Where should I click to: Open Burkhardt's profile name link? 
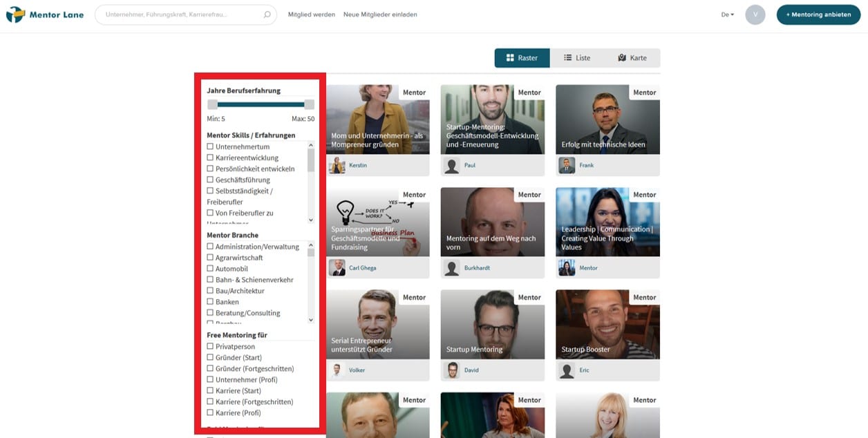477,268
